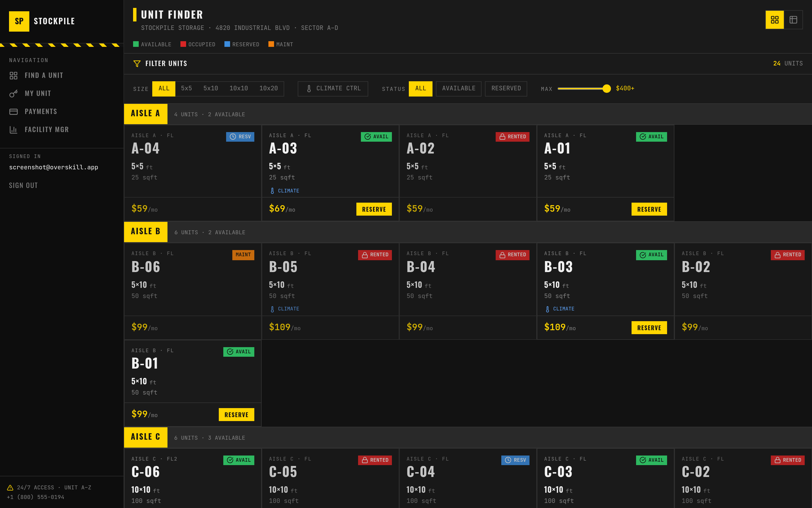Screen dimensions: 812x508
Task: Collapse the Aisle B section header
Action: point(468,232)
